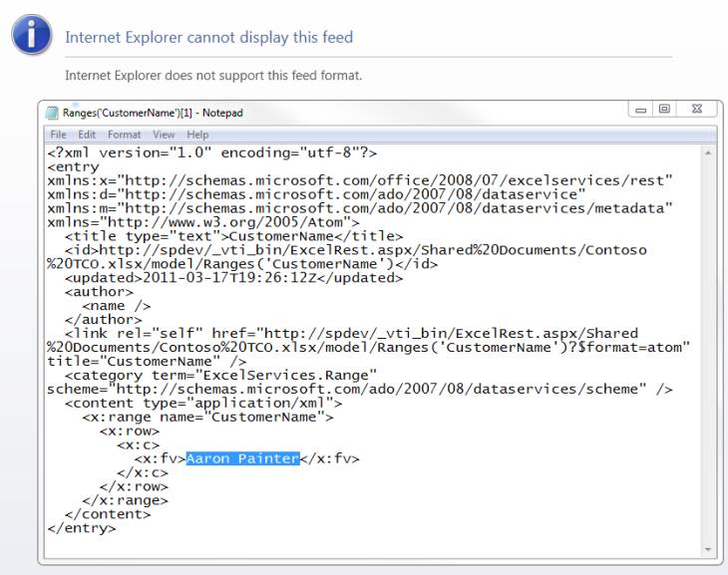728x575 pixels.
Task: Click the id ExcelRest.aspx URL line
Action: pyautogui.click(x=356, y=250)
